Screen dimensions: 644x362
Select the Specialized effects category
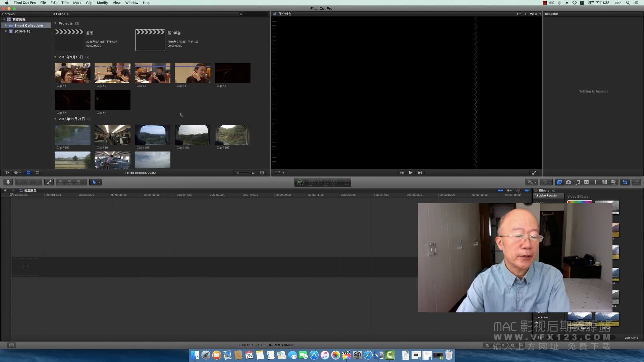542,317
